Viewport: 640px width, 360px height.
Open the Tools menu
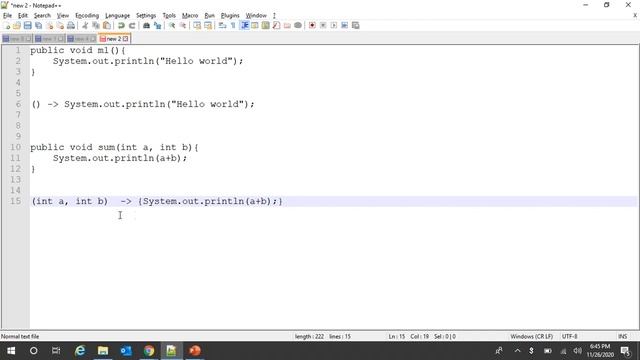point(169,16)
